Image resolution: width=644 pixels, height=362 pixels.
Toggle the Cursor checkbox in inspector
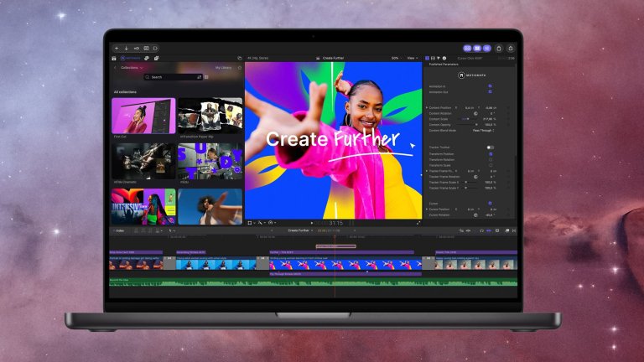click(x=490, y=203)
